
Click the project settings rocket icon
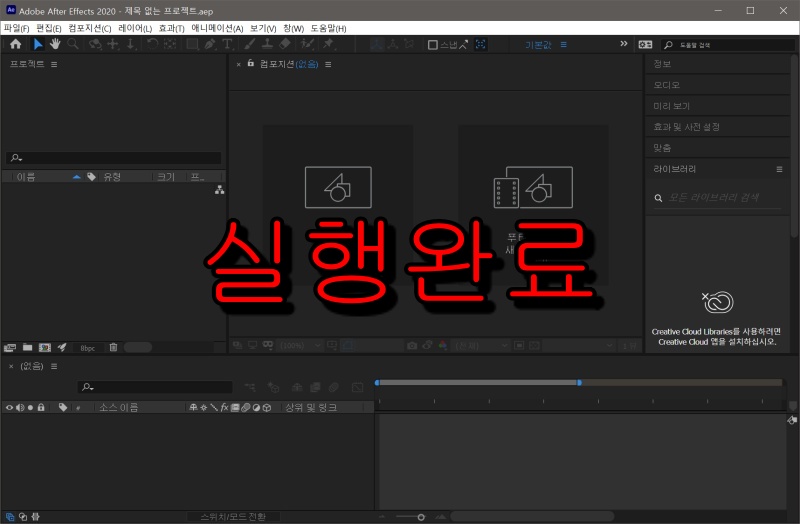click(x=62, y=347)
